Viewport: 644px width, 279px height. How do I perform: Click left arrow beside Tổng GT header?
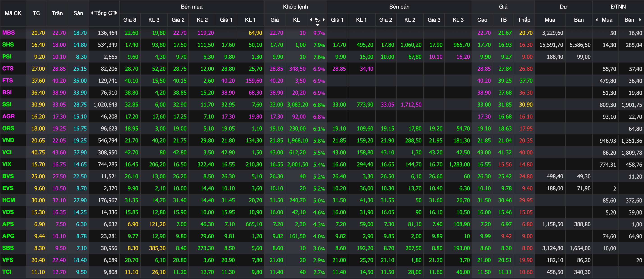pyautogui.click(x=92, y=13)
